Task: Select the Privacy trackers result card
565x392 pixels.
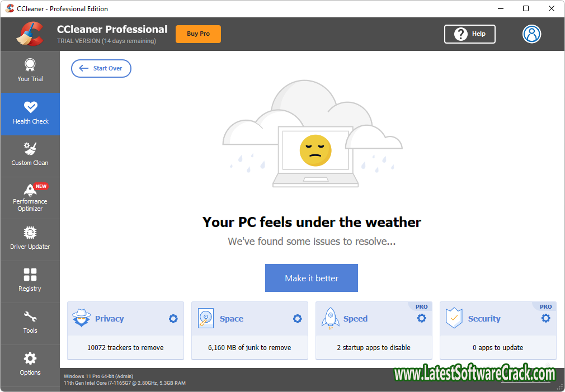Action: tap(125, 347)
